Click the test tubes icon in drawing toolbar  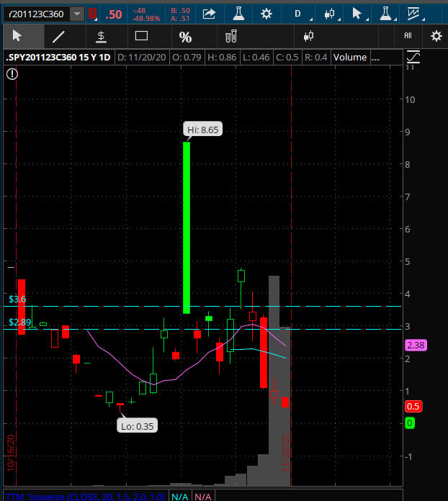pos(231,36)
